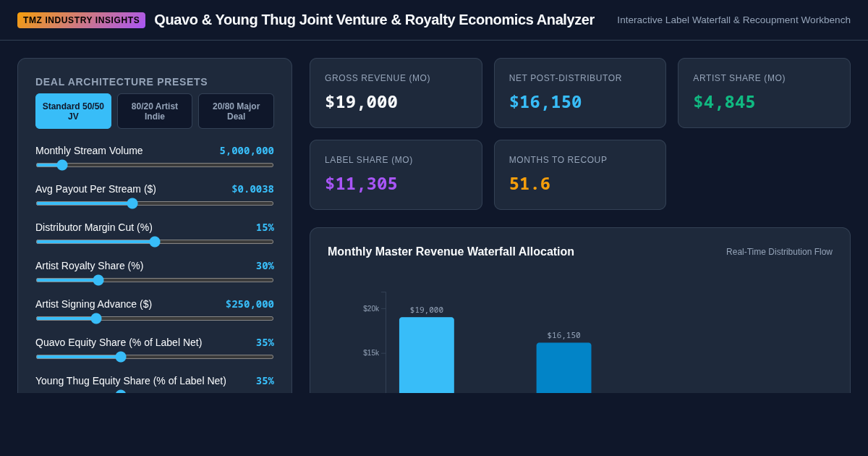
Task: Adjust the Artist Signing Advance slider
Action: 155,318
